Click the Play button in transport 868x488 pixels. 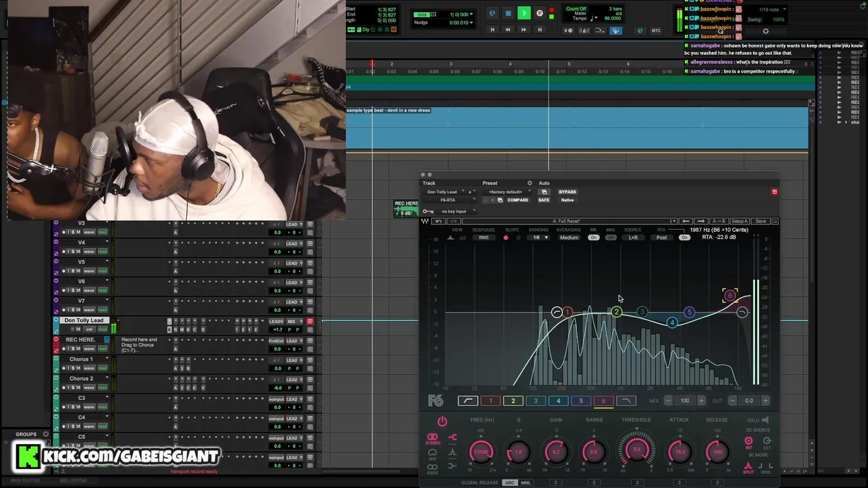[x=524, y=13]
